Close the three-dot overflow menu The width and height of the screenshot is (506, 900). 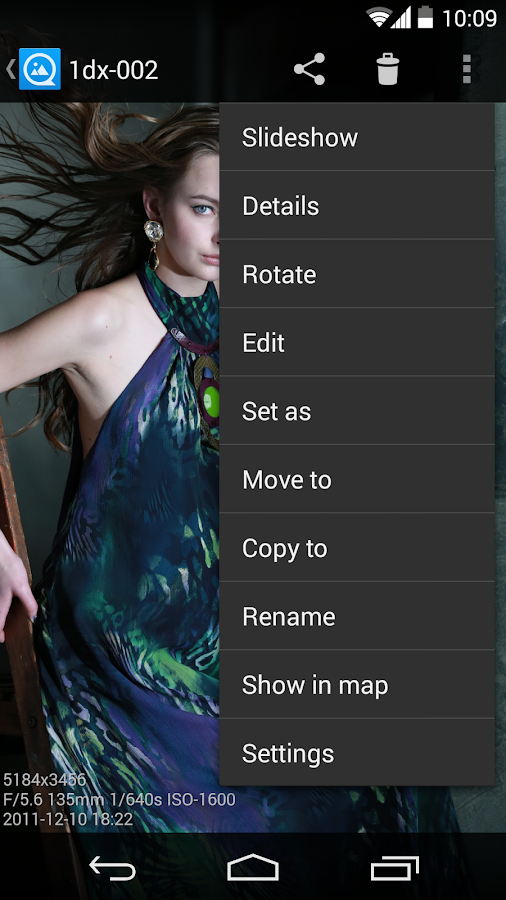point(467,69)
